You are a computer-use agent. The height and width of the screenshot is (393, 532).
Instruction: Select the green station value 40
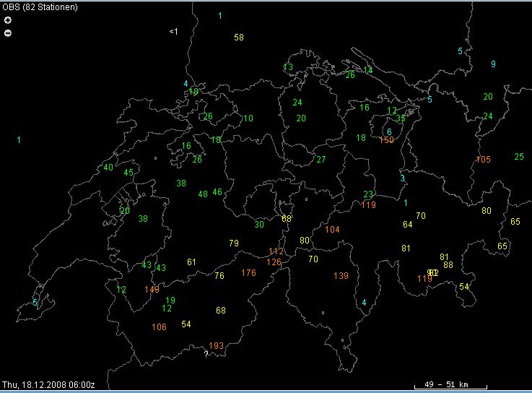pyautogui.click(x=108, y=168)
